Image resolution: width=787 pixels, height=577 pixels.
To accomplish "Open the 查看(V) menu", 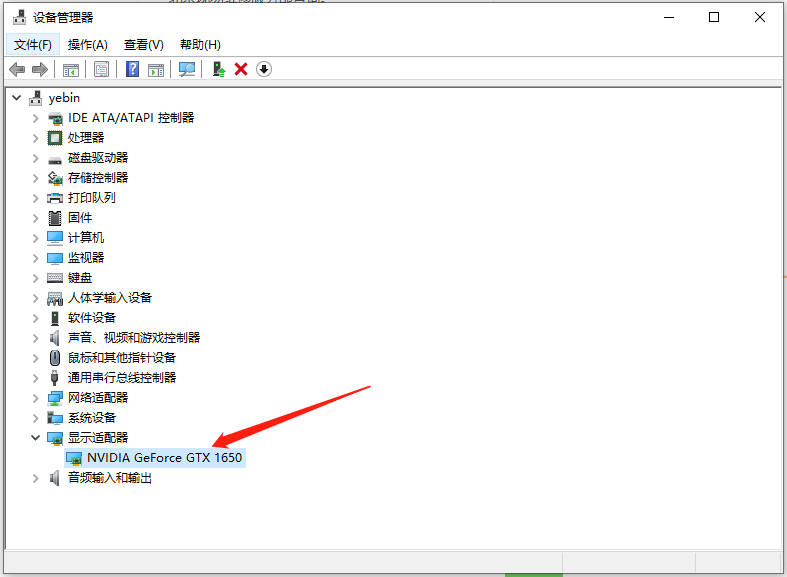I will (143, 45).
